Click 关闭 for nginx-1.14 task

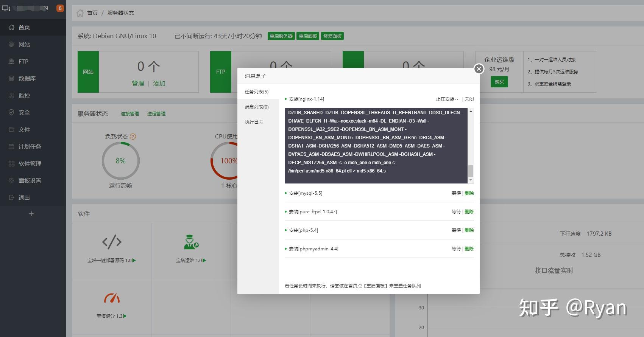coord(469,99)
